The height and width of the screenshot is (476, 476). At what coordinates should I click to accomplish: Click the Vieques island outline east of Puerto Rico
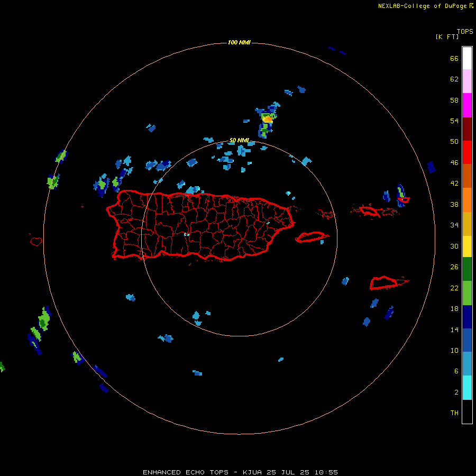[310, 237]
